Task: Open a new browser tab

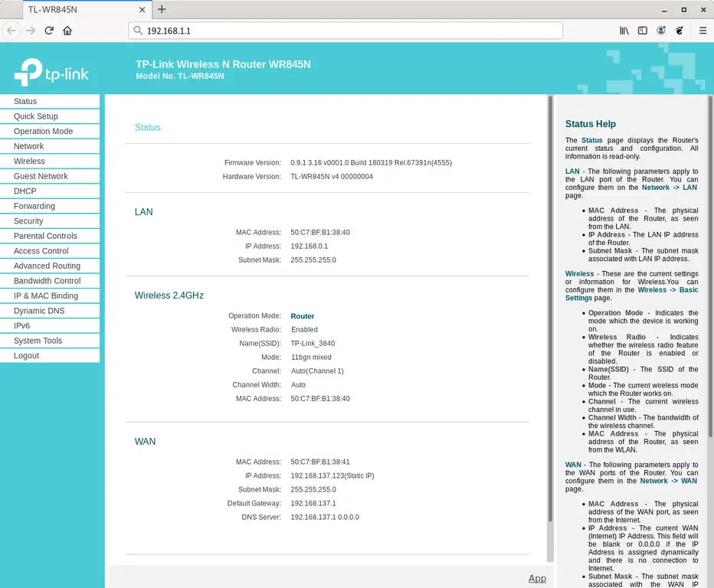Action: [161, 10]
